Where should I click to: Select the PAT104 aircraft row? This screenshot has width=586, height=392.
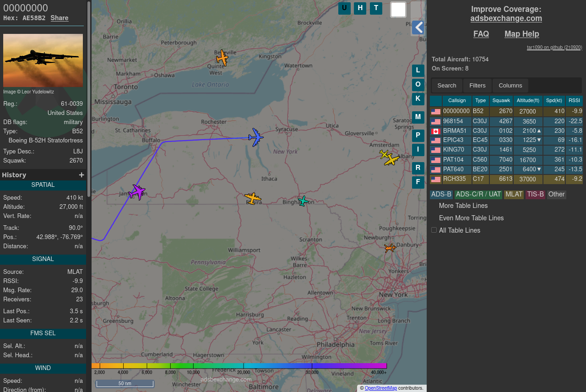click(x=506, y=160)
